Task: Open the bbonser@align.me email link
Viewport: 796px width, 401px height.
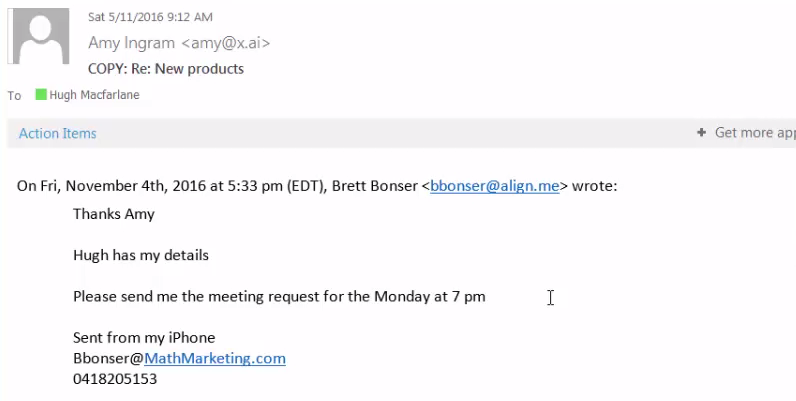Action: 494,185
